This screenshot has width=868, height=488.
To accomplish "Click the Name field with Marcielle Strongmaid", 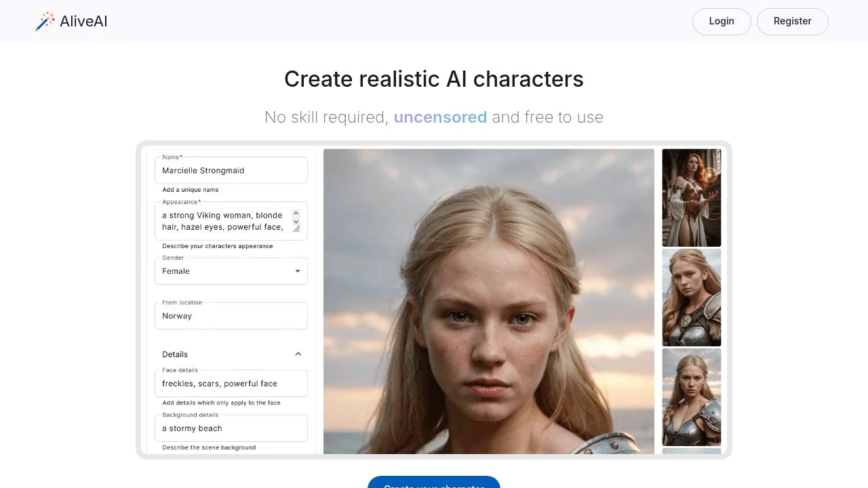I will pos(231,170).
